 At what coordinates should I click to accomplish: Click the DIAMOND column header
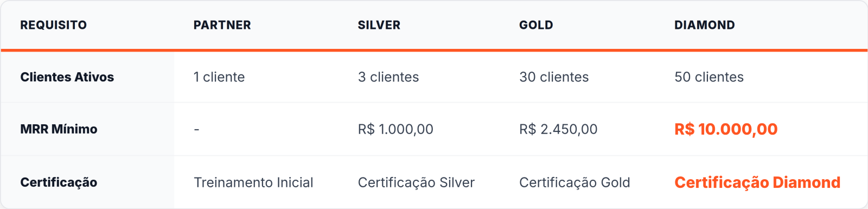pyautogui.click(x=704, y=25)
